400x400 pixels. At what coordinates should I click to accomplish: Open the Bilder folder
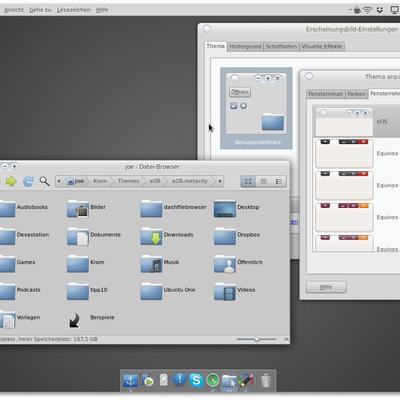click(78, 209)
